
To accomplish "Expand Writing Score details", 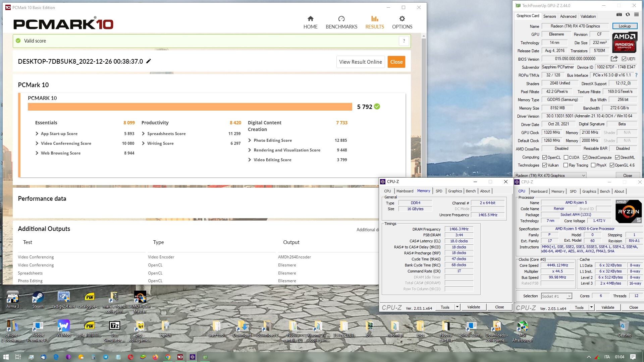I will [x=143, y=143].
